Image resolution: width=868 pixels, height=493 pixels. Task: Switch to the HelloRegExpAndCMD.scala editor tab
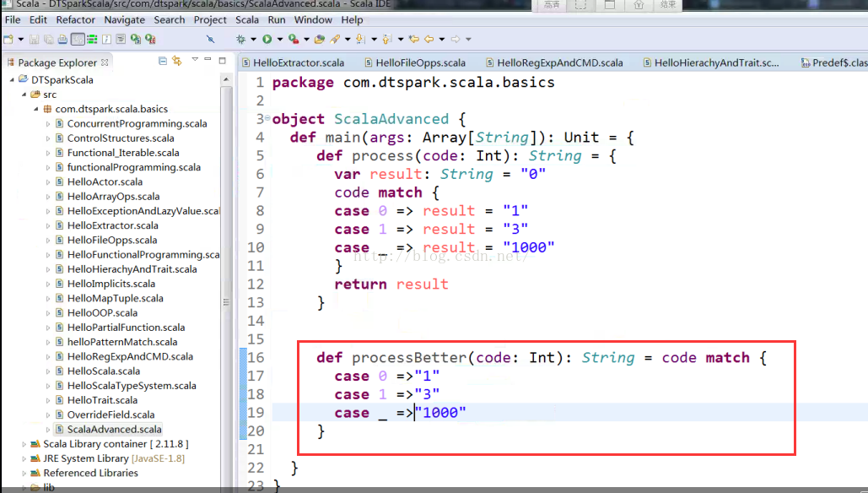555,62
